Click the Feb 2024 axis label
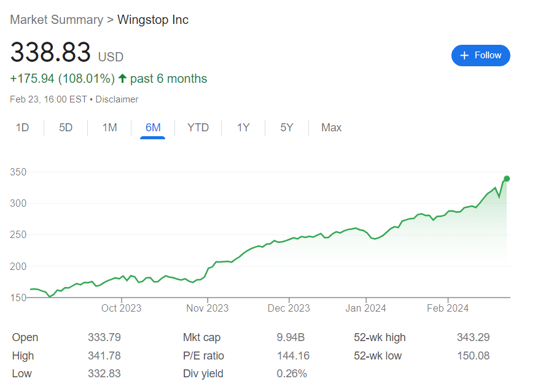This screenshot has width=546, height=392. pyautogui.click(x=448, y=308)
